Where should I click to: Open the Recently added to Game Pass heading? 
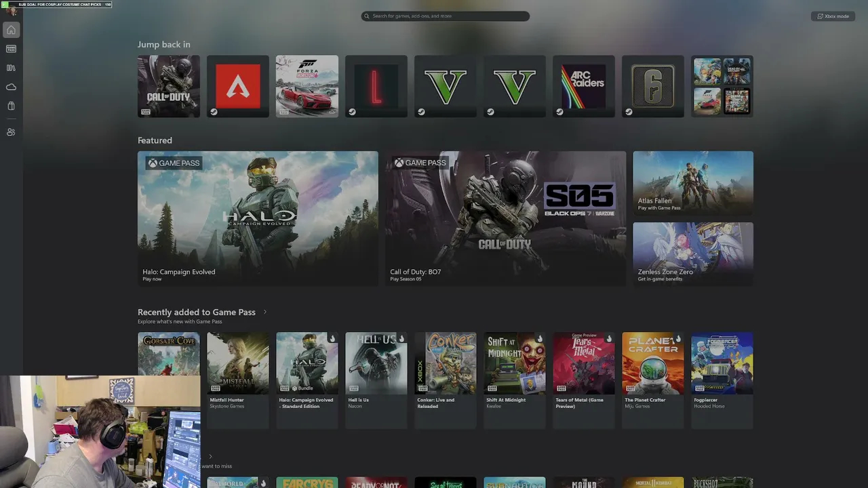(x=197, y=312)
